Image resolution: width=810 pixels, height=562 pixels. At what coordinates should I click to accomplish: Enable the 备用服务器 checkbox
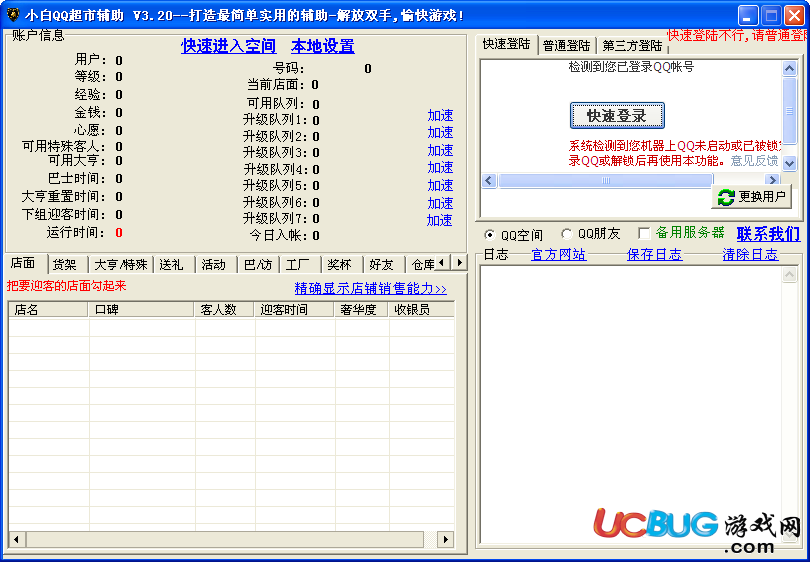pyautogui.click(x=644, y=233)
